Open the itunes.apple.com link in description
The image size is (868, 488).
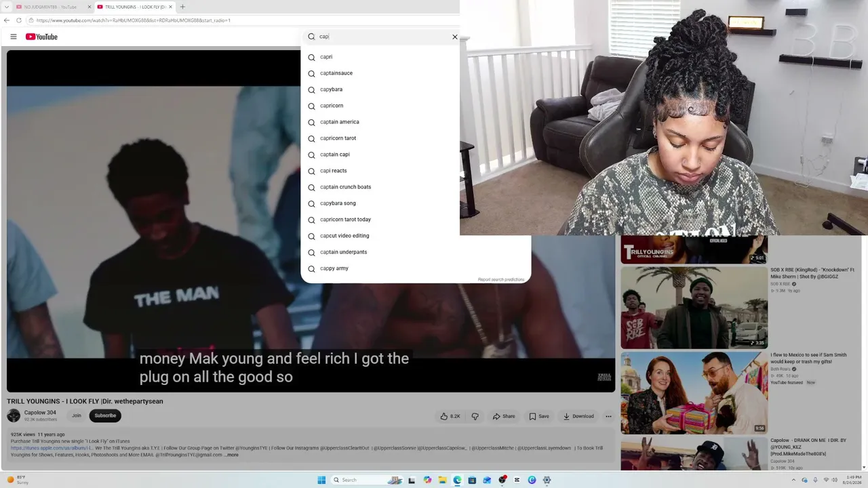point(52,448)
